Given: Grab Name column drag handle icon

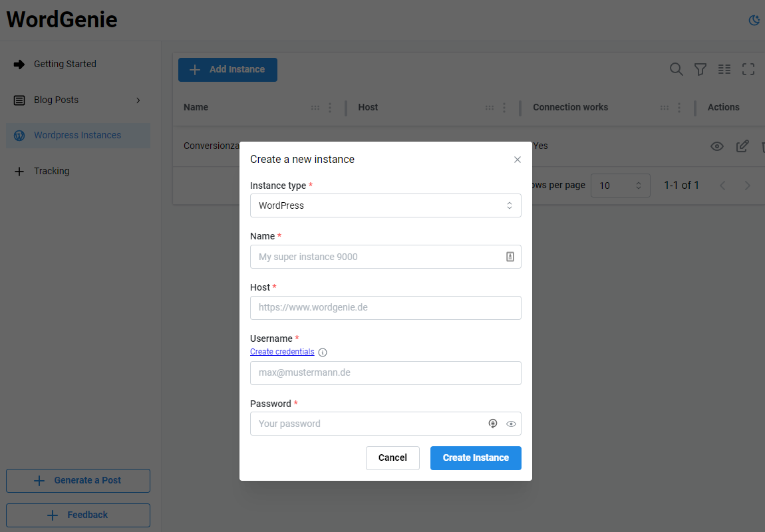Looking at the screenshot, I should tap(315, 108).
